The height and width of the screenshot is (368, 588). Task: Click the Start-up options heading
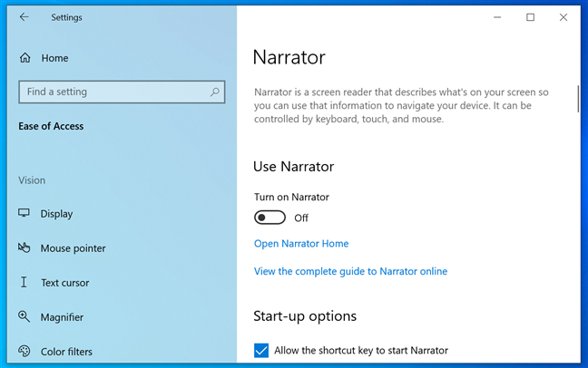[305, 316]
